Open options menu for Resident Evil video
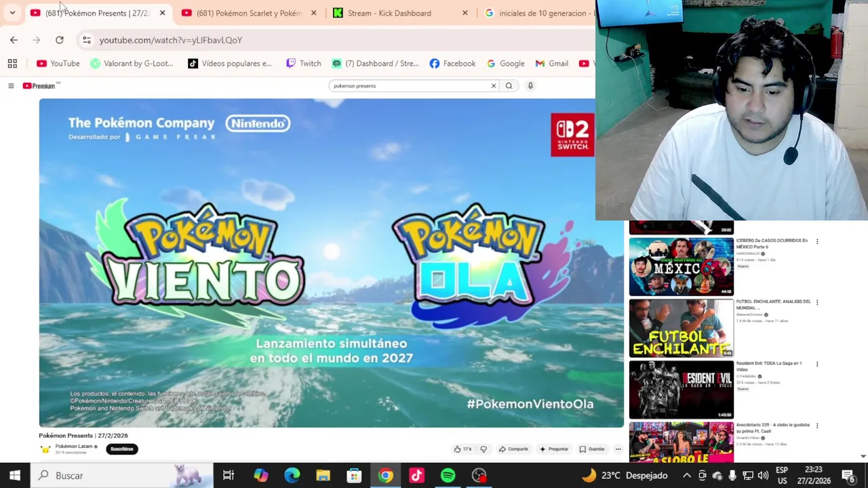Viewport: 868px width, 488px height. pyautogui.click(x=817, y=364)
